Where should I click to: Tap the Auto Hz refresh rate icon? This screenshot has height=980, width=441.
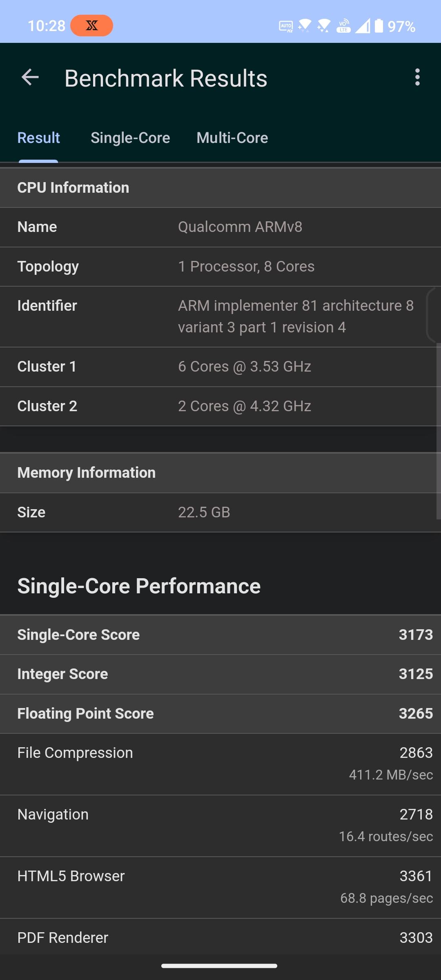(x=286, y=27)
